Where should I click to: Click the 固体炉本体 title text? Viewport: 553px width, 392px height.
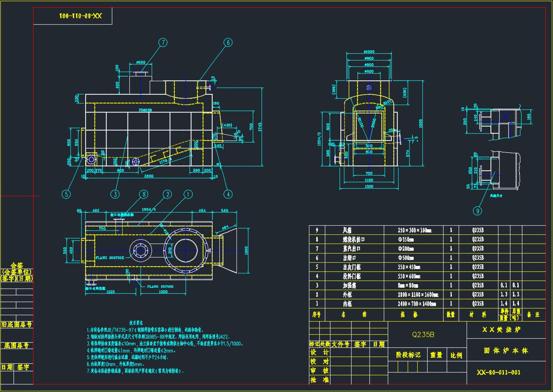tap(506, 351)
